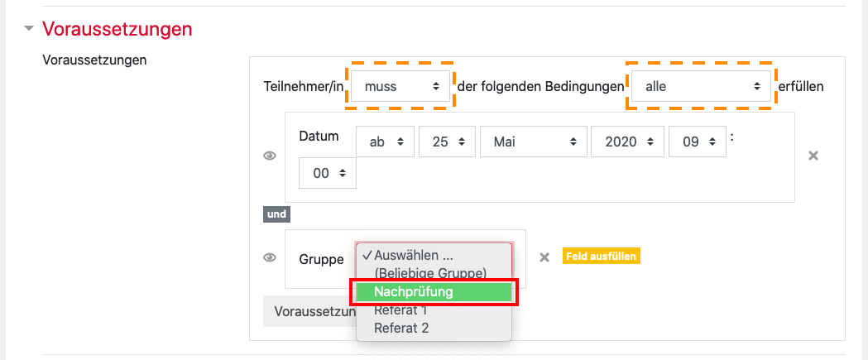Click the red Voraussetzungen section heading
Screen dimensions: 868x360
point(117,29)
